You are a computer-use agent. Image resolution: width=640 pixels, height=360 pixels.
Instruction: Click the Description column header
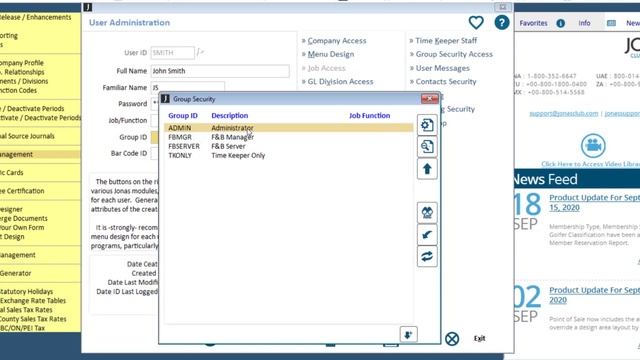click(x=229, y=116)
